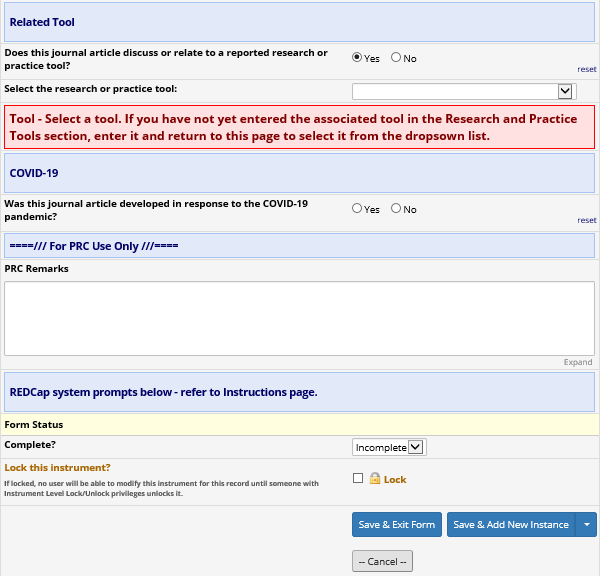Choose Yes for COVID-19 pandemic question
601x576 pixels.
tap(358, 209)
